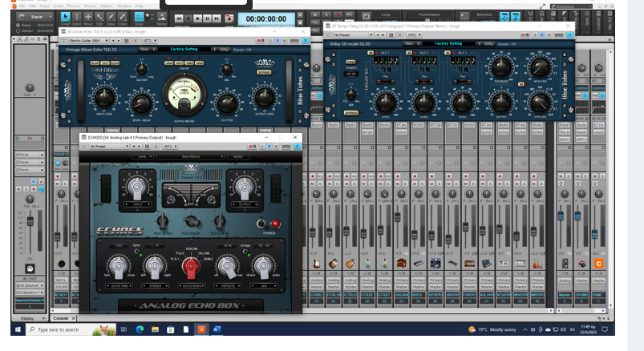This screenshot has width=644, height=351.
Task: Go to next preset in Tempo Delay window
Action: pos(383,35)
